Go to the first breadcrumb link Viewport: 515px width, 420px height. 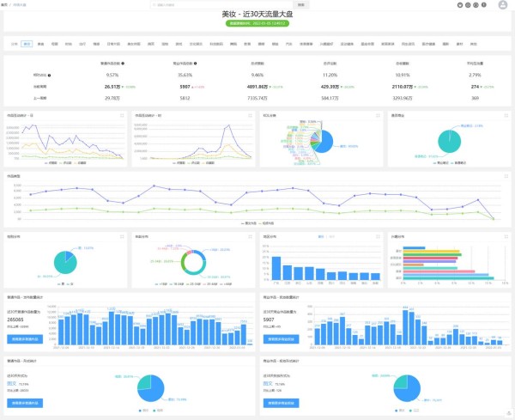pos(4,5)
